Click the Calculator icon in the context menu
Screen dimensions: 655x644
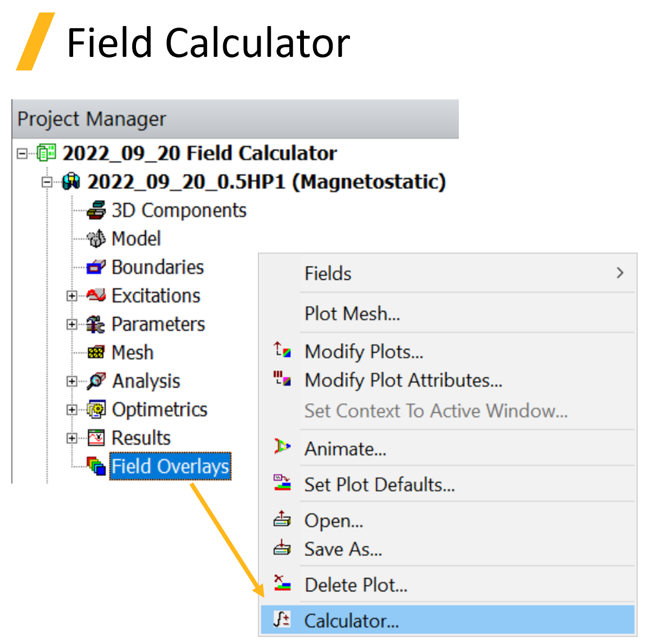click(x=282, y=621)
